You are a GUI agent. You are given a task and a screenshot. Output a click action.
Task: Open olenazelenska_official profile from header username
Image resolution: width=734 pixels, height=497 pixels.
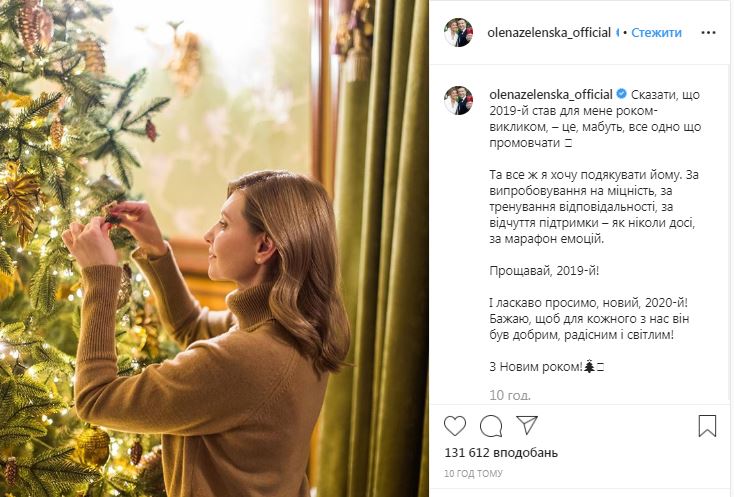pyautogui.click(x=549, y=33)
